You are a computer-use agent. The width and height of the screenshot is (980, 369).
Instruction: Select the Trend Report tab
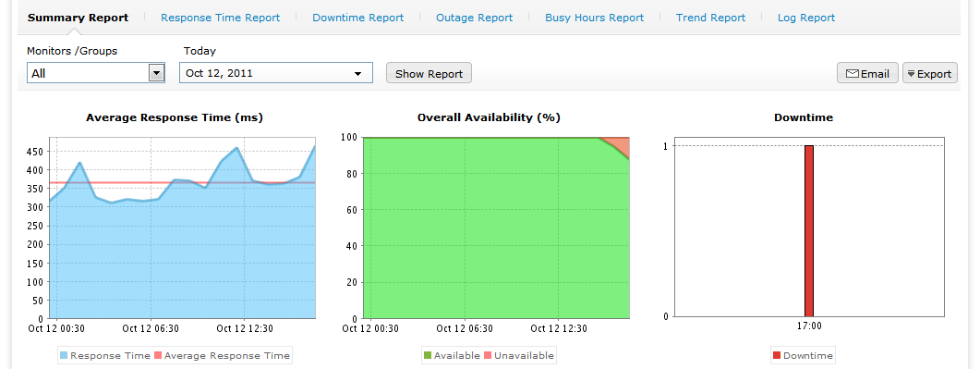click(710, 18)
